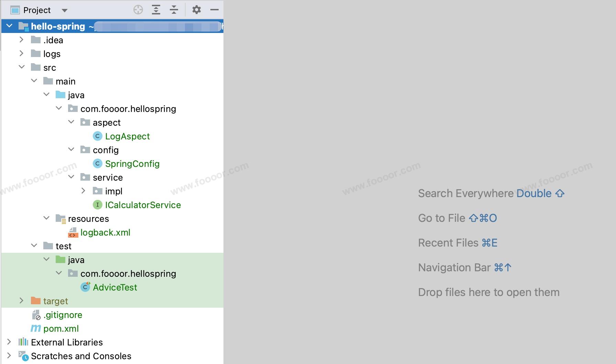
Task: Select the SpringConfig class
Action: [132, 164]
